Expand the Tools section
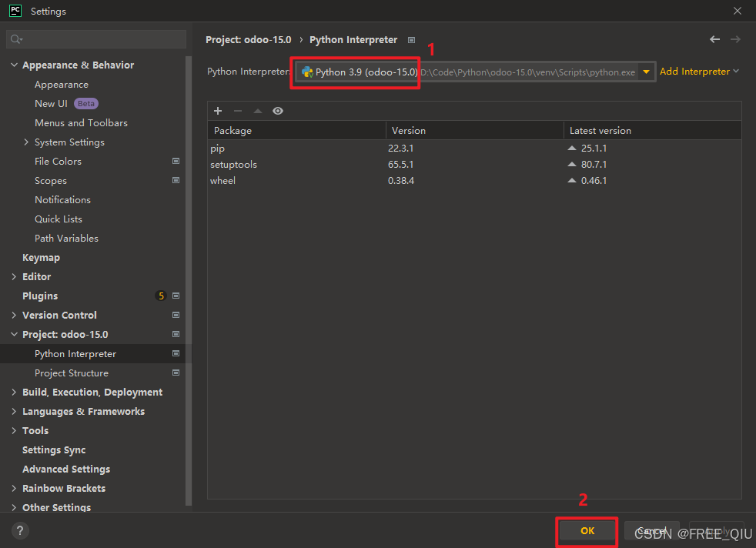Screen dimensions: 756x548 pyautogui.click(x=14, y=430)
